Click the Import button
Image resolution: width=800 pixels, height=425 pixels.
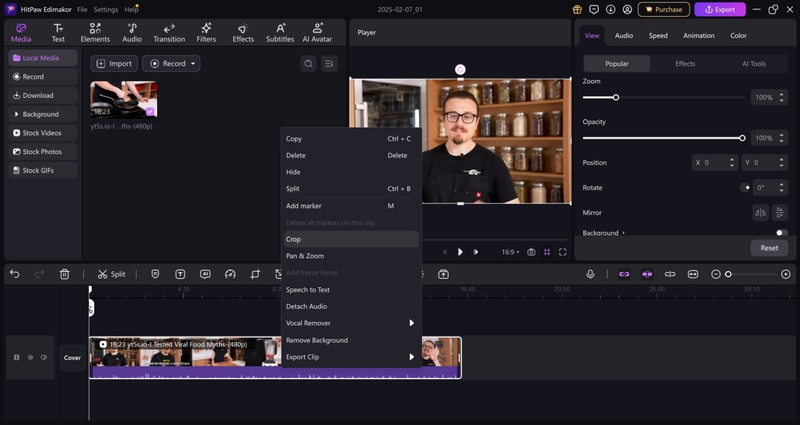tap(114, 64)
